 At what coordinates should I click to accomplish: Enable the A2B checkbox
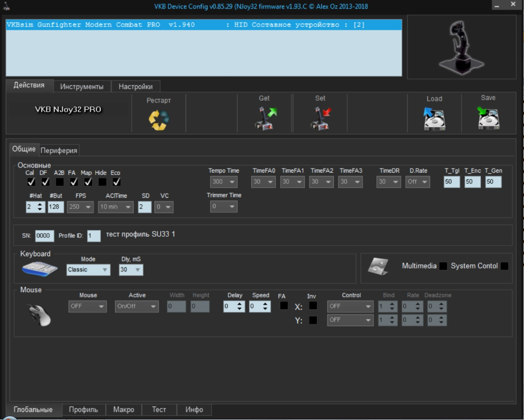click(x=59, y=182)
